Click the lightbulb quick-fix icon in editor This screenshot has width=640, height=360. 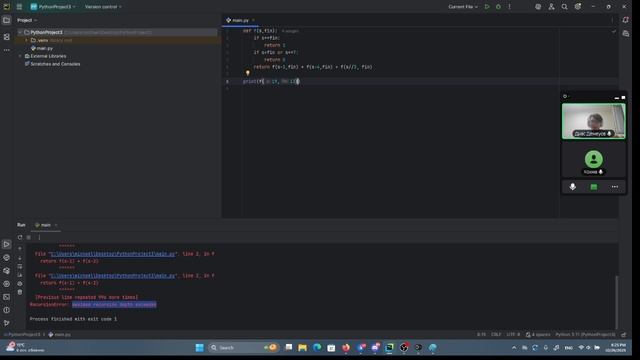pyautogui.click(x=247, y=73)
